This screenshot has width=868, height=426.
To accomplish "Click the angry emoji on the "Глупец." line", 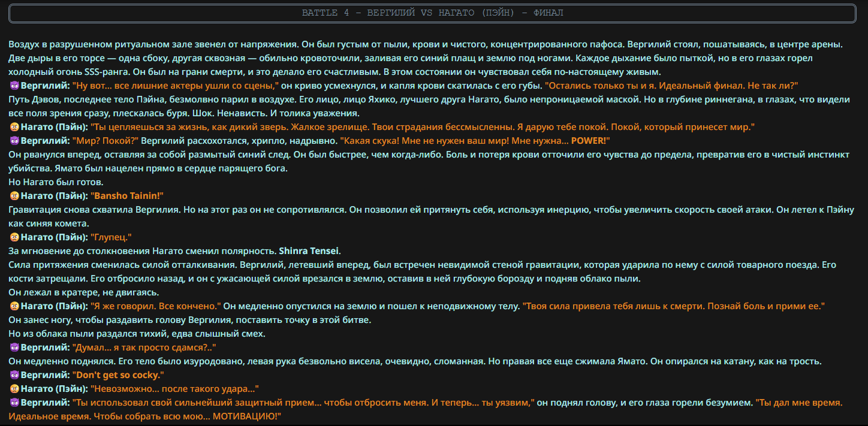I will pyautogui.click(x=14, y=237).
